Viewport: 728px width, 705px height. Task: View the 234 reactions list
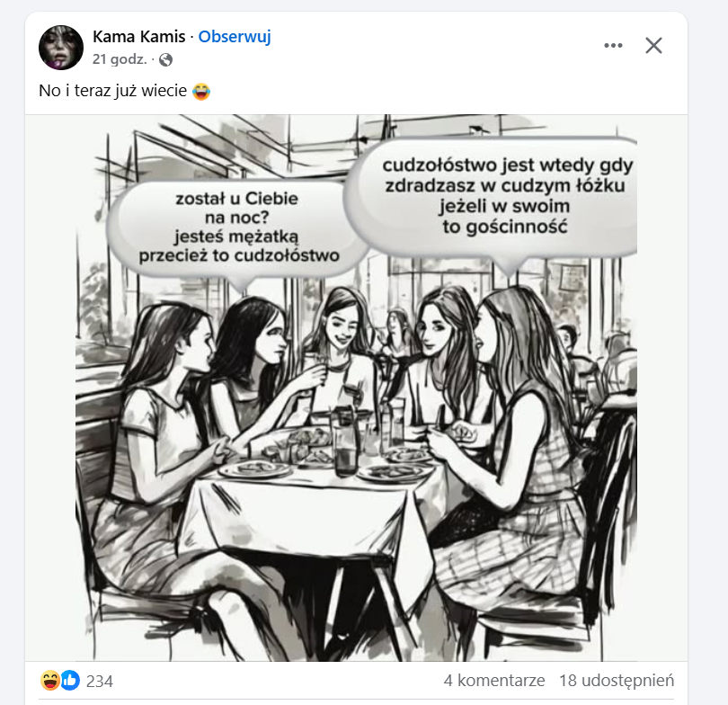100,681
